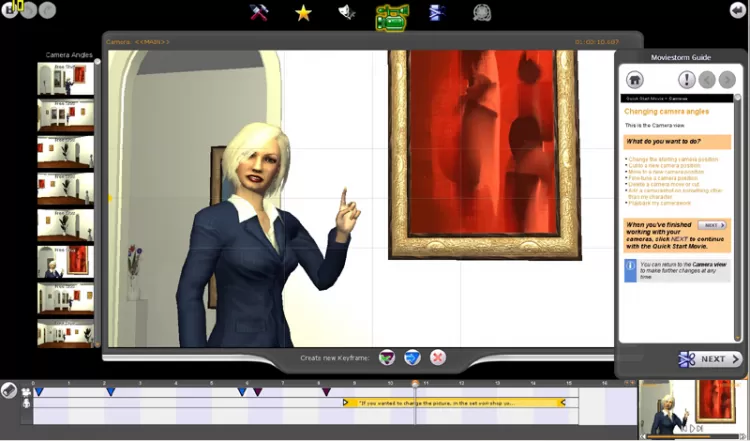Select fourth camera angle thumbnail

point(66,189)
